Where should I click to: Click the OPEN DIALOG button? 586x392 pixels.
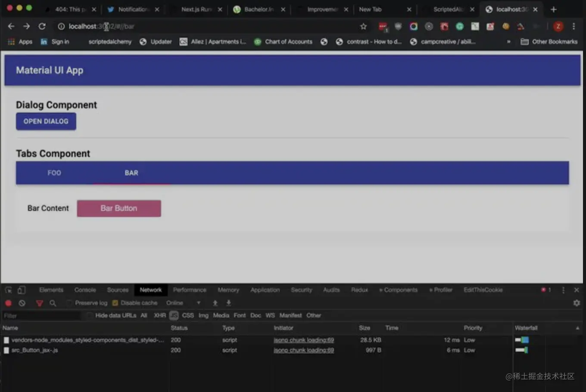coord(46,121)
